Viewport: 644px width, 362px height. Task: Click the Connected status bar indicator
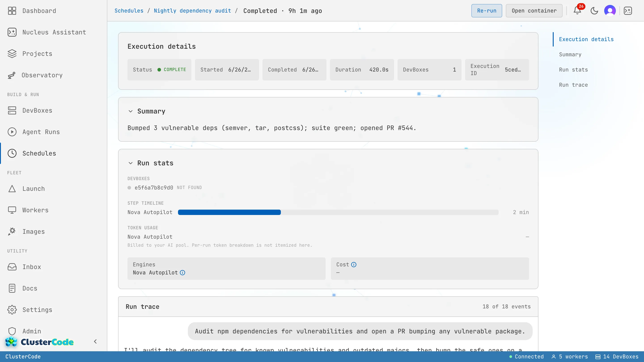pos(527,357)
